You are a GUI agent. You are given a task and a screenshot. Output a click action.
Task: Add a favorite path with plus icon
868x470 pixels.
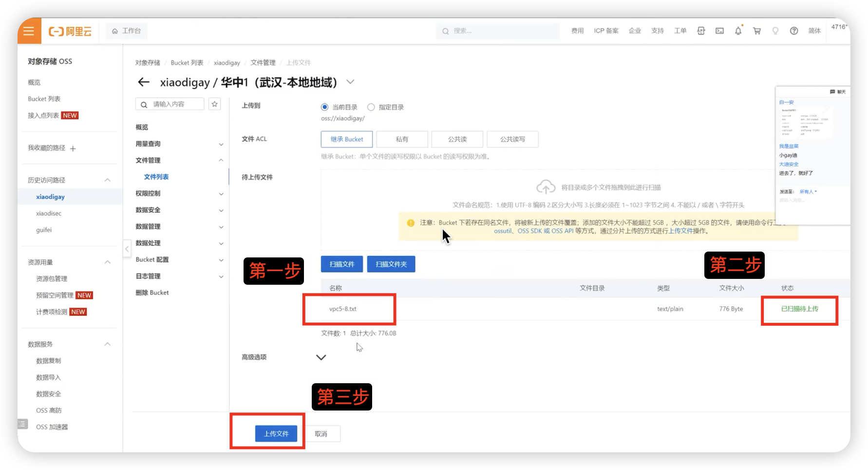tap(73, 148)
